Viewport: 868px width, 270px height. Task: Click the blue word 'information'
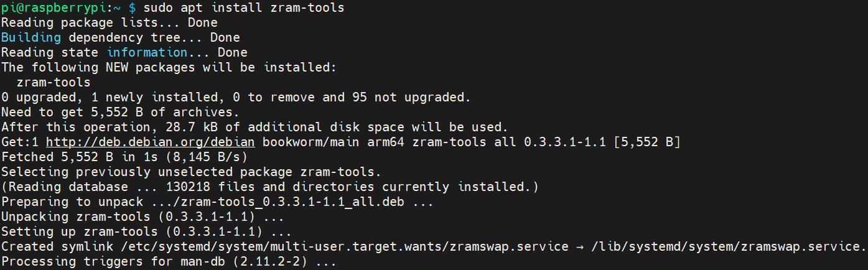click(147, 53)
